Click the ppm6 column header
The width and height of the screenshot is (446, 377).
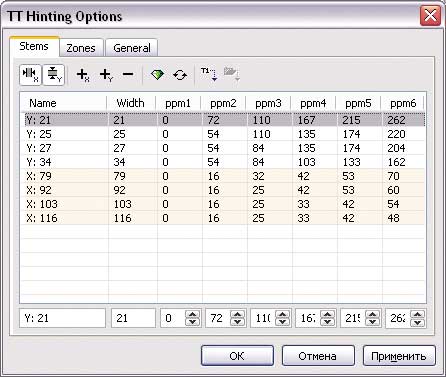(403, 103)
